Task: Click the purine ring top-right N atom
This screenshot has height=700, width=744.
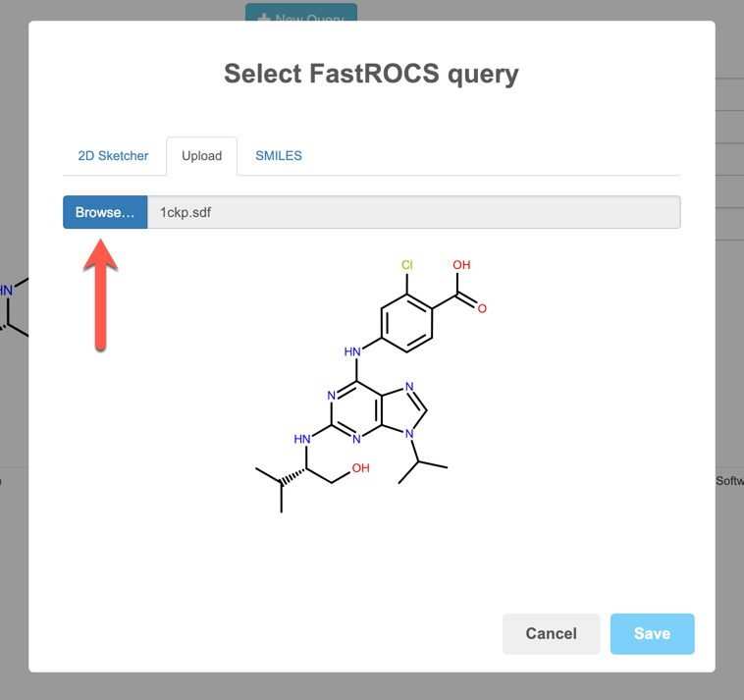Action: point(409,386)
